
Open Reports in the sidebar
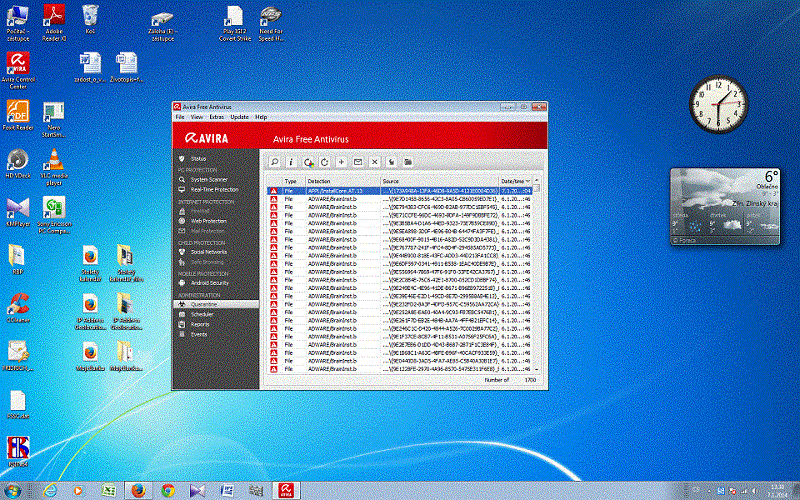tap(200, 324)
